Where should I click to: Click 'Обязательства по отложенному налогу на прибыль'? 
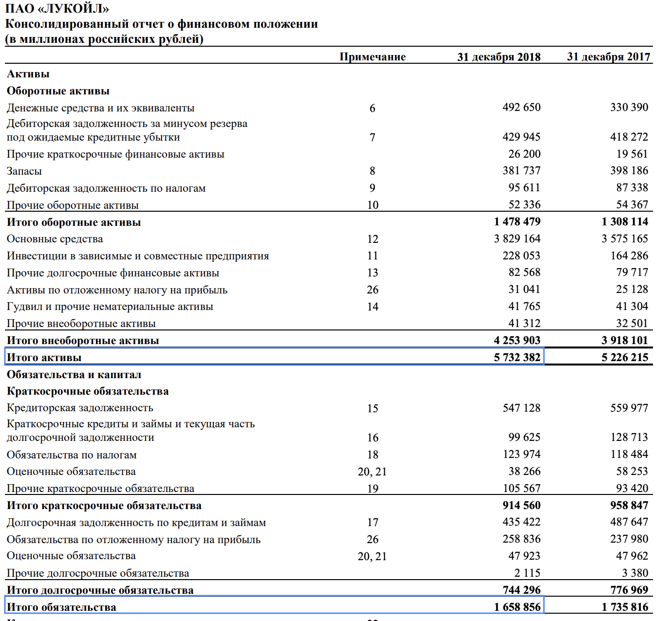133,540
